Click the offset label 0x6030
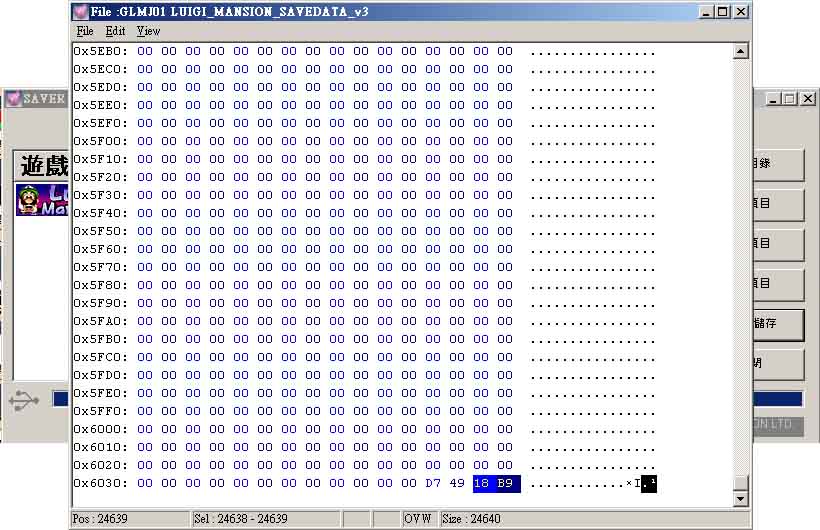 (100, 483)
